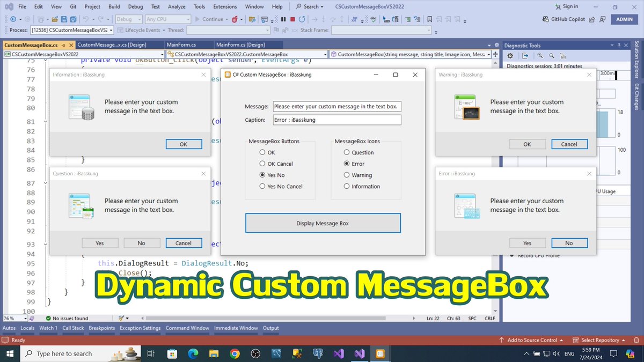Click the Windows taskbar search box
This screenshot has height=362, width=644.
[80, 353]
